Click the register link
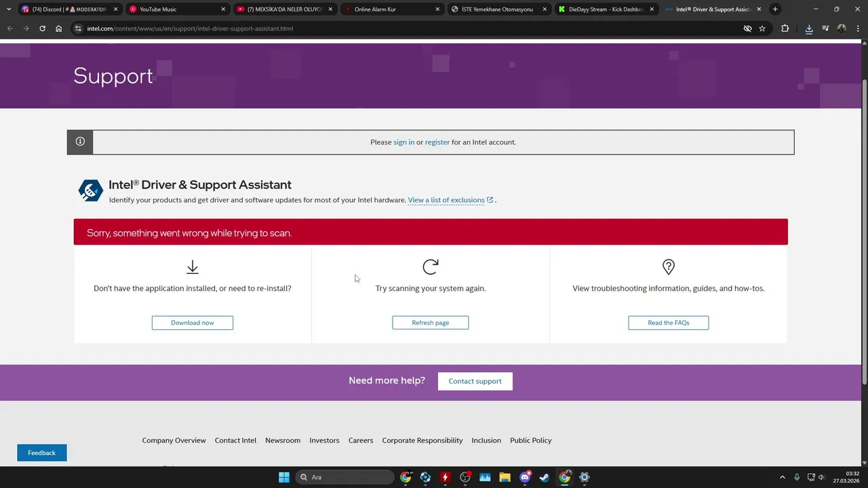Image resolution: width=868 pixels, height=488 pixels. 437,142
